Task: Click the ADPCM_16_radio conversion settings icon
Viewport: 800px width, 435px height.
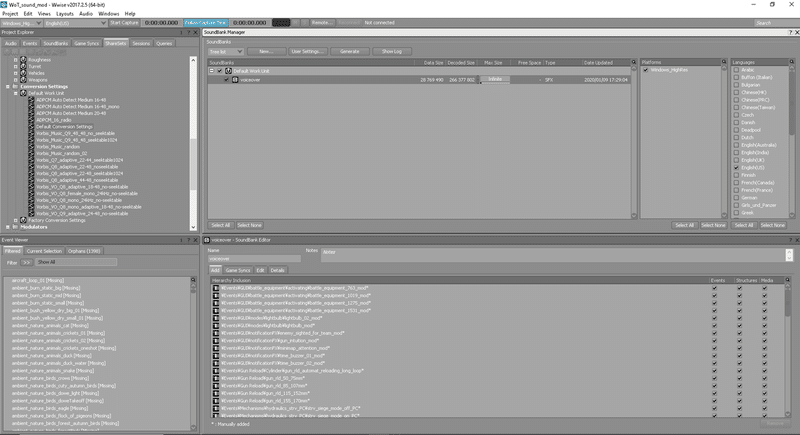Action: click(x=31, y=120)
